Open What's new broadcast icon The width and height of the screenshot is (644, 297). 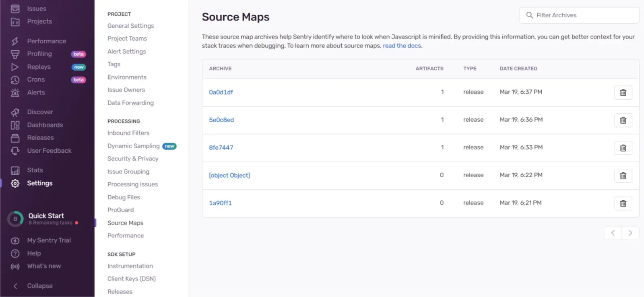[15, 266]
